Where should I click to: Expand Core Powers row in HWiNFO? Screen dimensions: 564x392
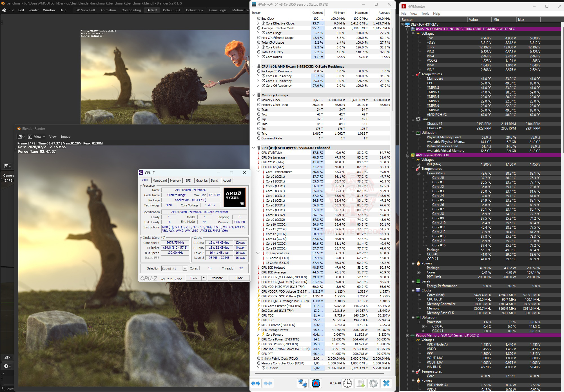[258, 335]
